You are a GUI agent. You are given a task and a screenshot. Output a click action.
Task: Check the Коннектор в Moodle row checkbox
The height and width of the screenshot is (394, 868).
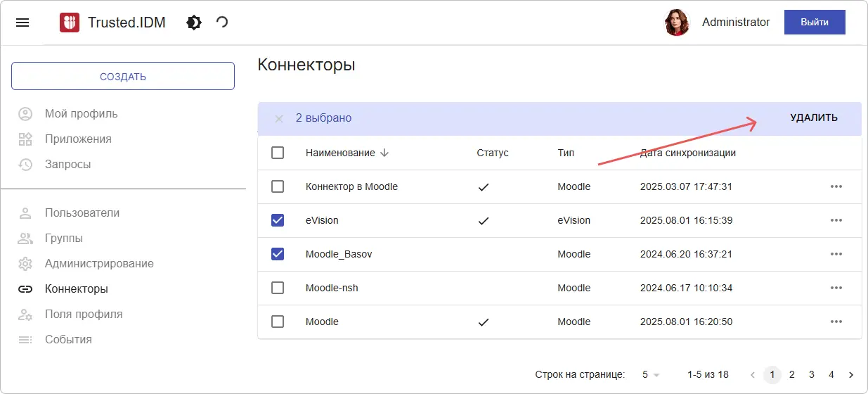(x=278, y=186)
